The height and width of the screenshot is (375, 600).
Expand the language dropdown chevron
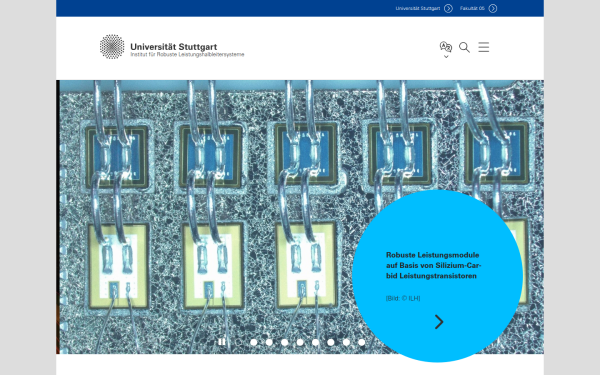(446, 57)
